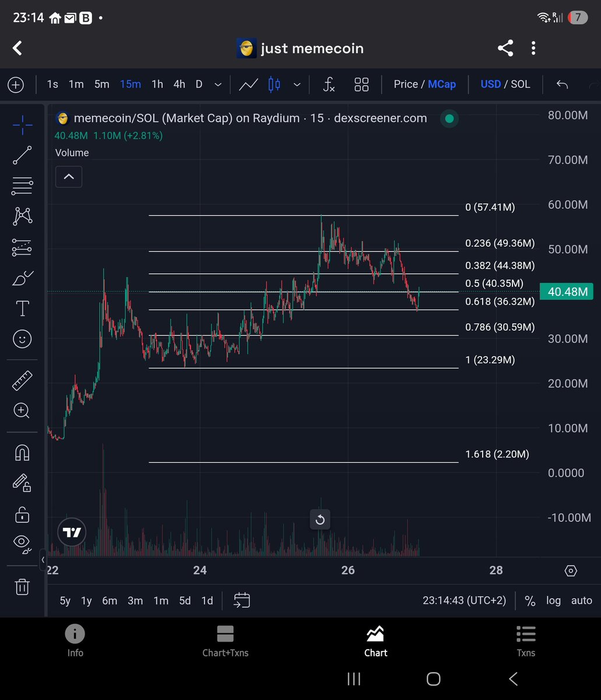This screenshot has height=700, width=601.
Task: Enable magnet mode for drawings
Action: (22, 453)
